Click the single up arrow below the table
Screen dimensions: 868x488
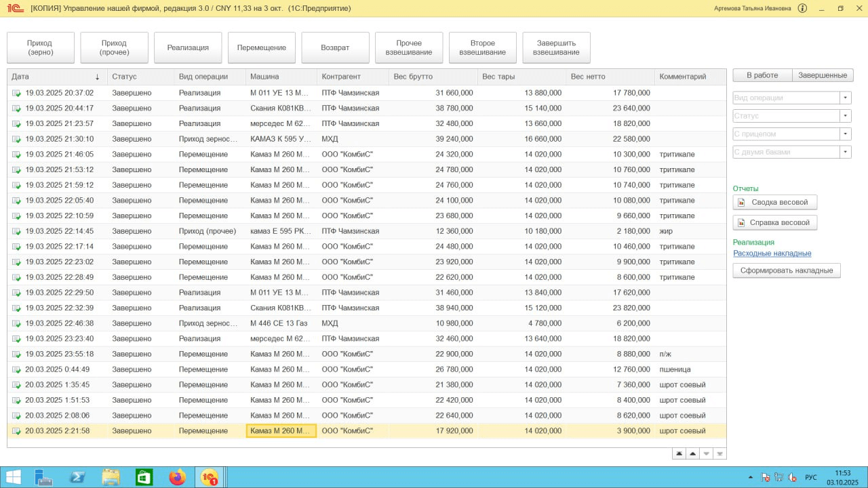(692, 453)
